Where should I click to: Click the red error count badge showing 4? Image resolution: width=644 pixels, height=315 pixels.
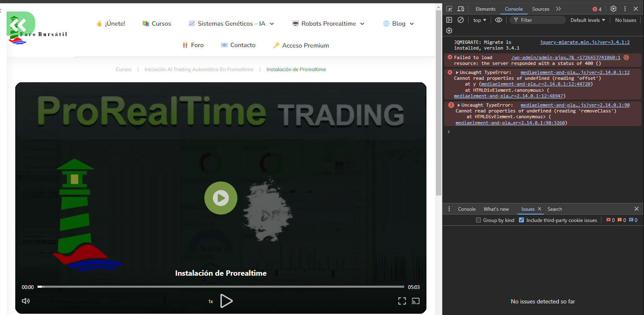[x=597, y=9]
